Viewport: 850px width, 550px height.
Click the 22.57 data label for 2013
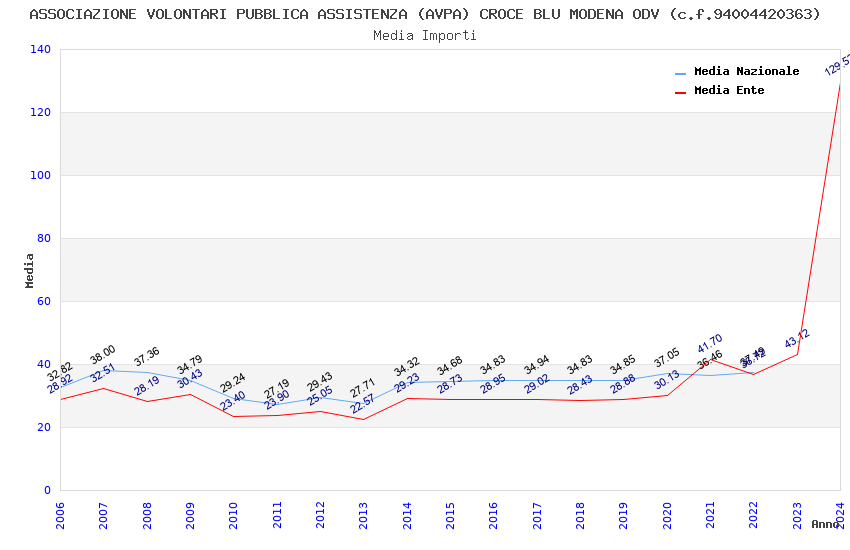(362, 404)
